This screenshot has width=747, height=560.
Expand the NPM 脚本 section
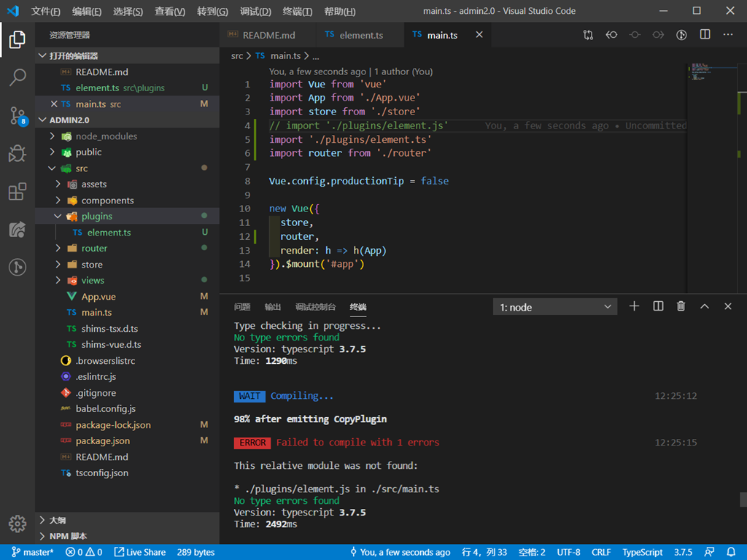coord(68,536)
